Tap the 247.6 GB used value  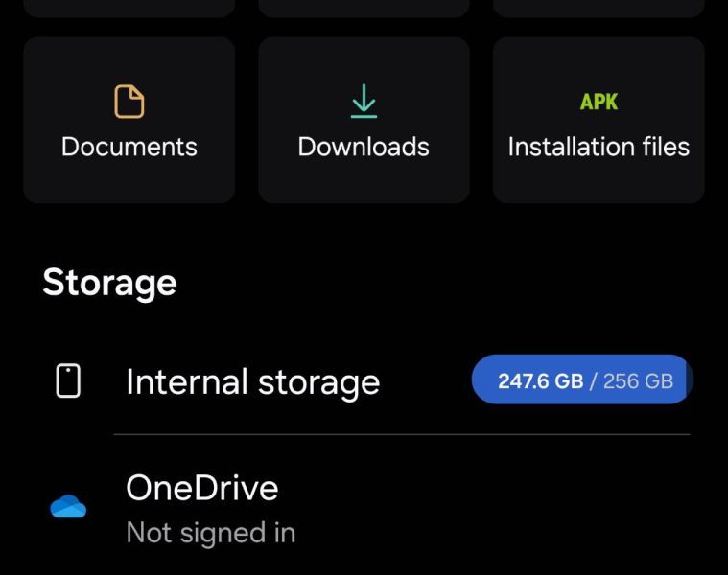click(x=540, y=381)
